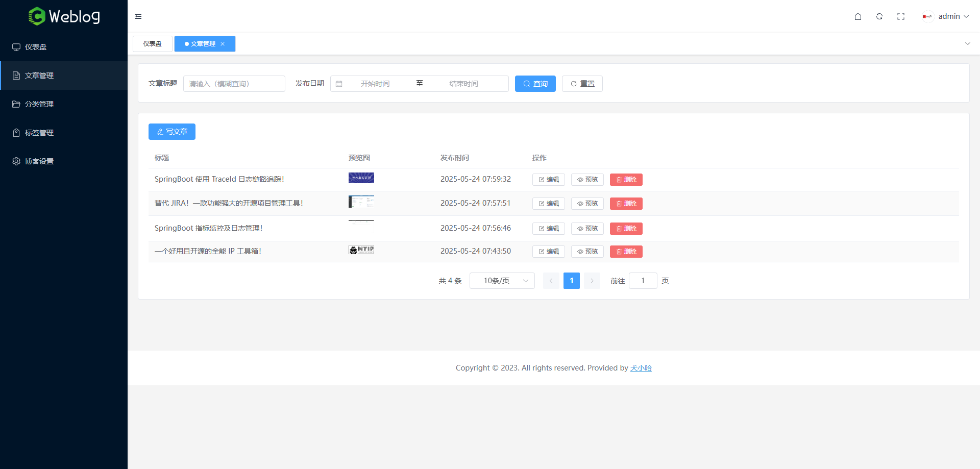Click the 写文章 button
Viewport: 980px width, 469px height.
pos(172,132)
